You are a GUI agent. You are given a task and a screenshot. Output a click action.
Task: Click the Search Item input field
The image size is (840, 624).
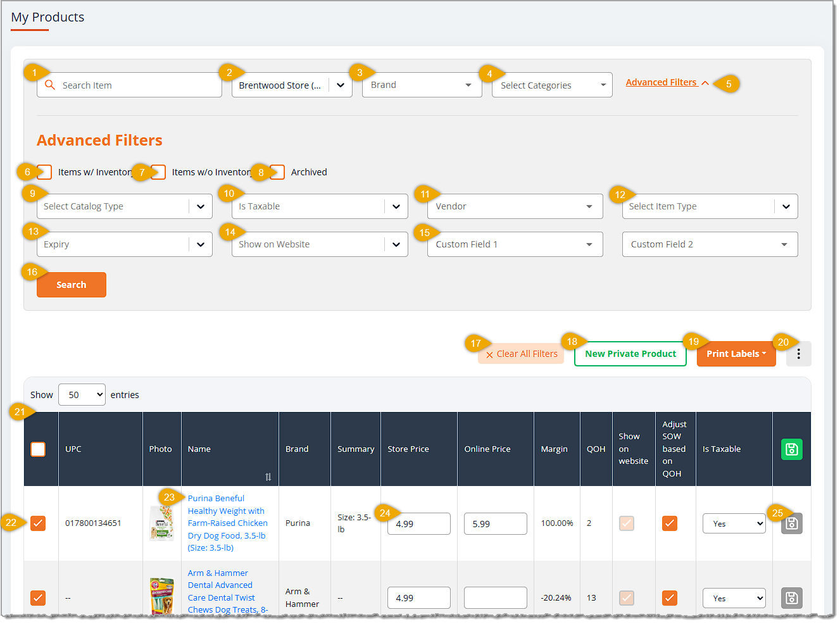tap(129, 85)
